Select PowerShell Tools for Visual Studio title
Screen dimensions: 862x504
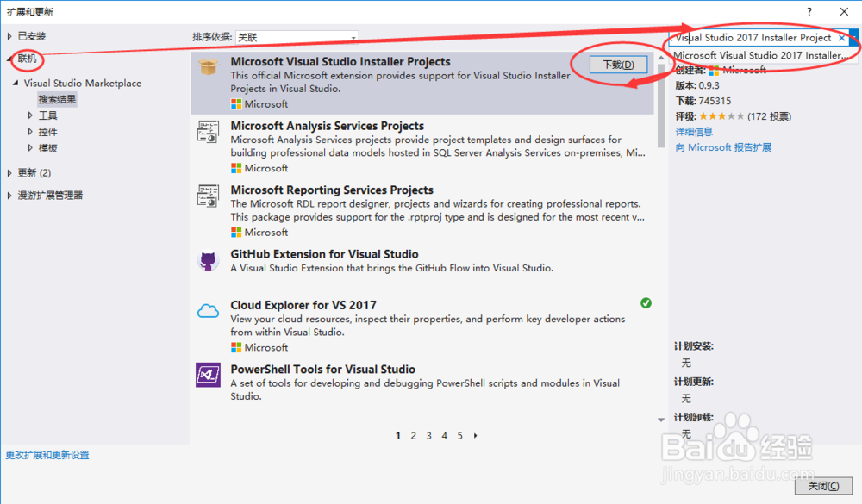coord(322,370)
